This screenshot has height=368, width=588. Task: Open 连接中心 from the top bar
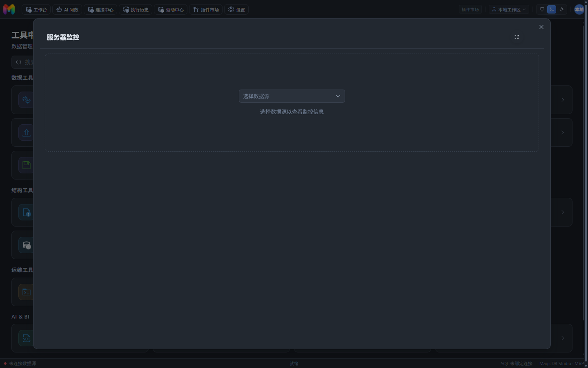pos(100,9)
